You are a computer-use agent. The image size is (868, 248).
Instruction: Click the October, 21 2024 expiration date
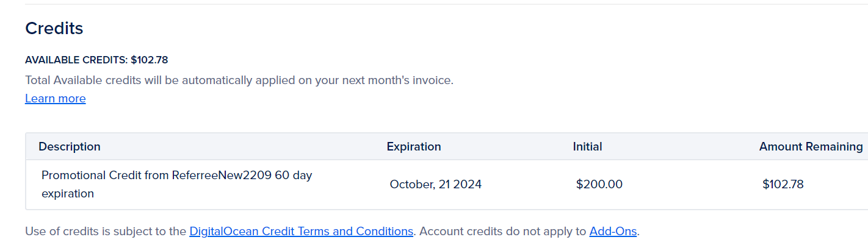tap(435, 185)
